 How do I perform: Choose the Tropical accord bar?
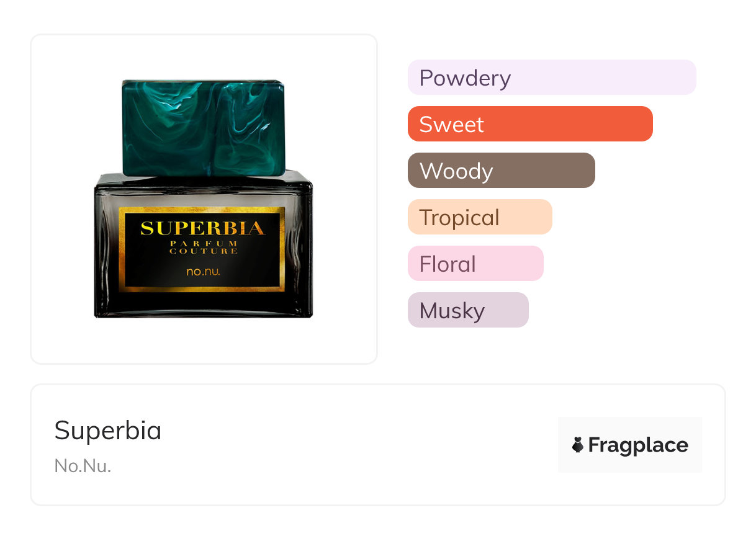[x=479, y=217]
